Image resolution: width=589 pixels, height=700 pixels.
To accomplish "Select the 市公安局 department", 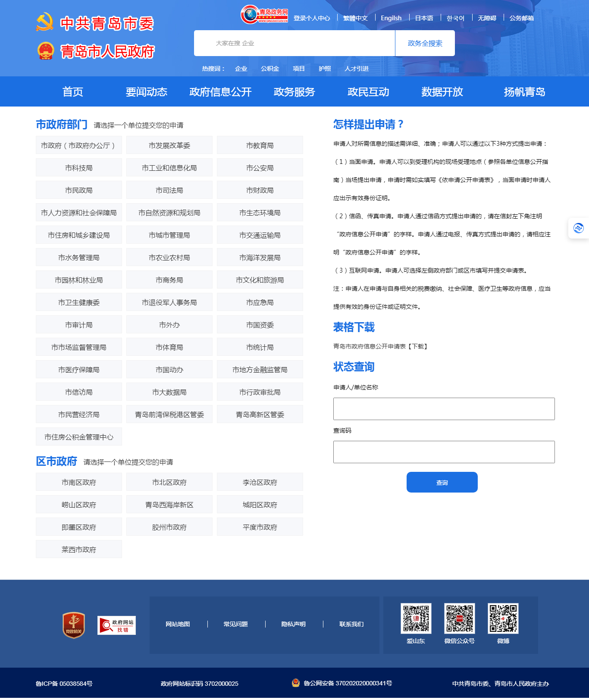I will pyautogui.click(x=260, y=168).
